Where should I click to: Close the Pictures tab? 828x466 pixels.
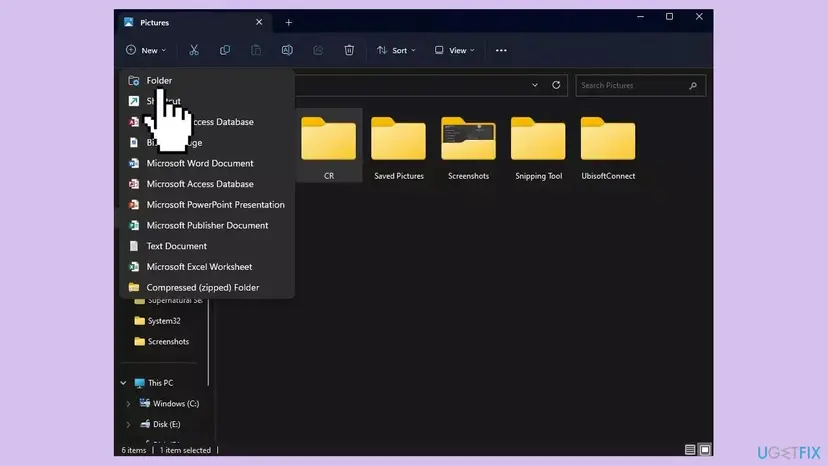coord(259,22)
